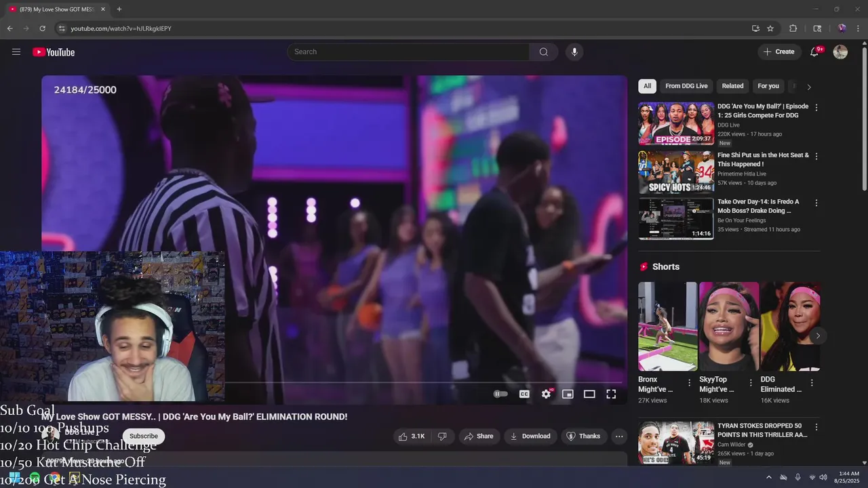This screenshot has width=868, height=488.
Task: Open Chrome extensions puzzle icon
Action: [x=793, y=28]
